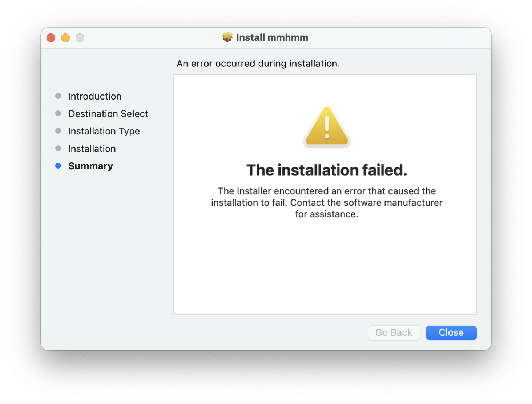Open the Installation step in the sidebar
Viewport: 532px width, 404px height.
tap(92, 148)
